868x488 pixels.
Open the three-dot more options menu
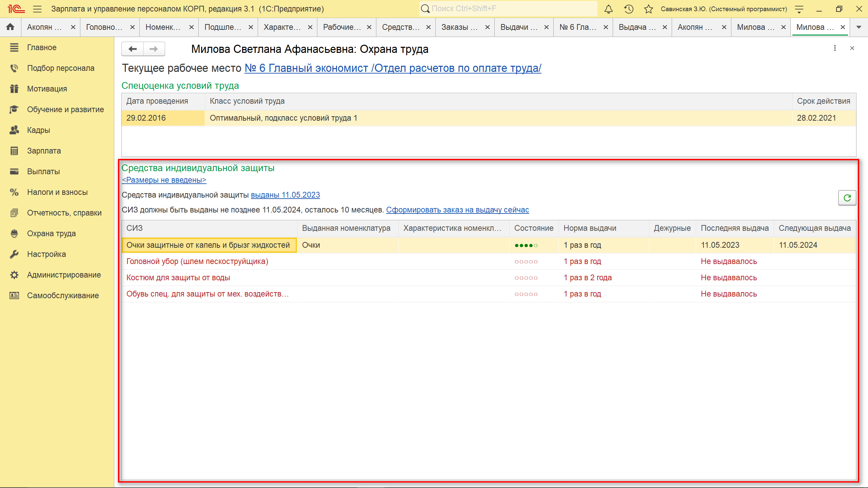point(835,48)
